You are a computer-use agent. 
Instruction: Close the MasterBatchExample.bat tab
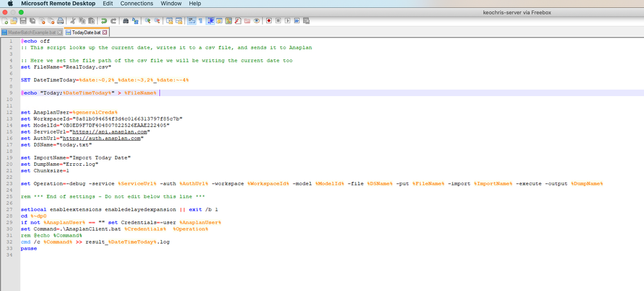[59, 32]
